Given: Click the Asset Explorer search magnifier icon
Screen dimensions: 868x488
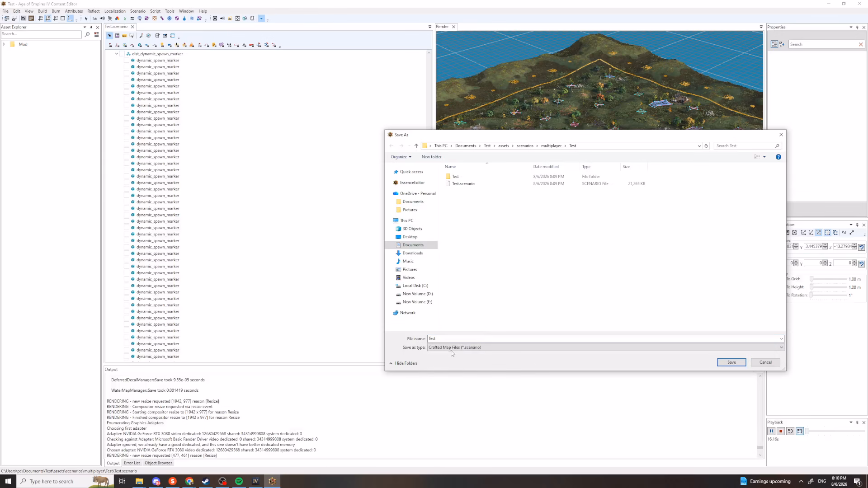Looking at the screenshot, I should 87,34.
